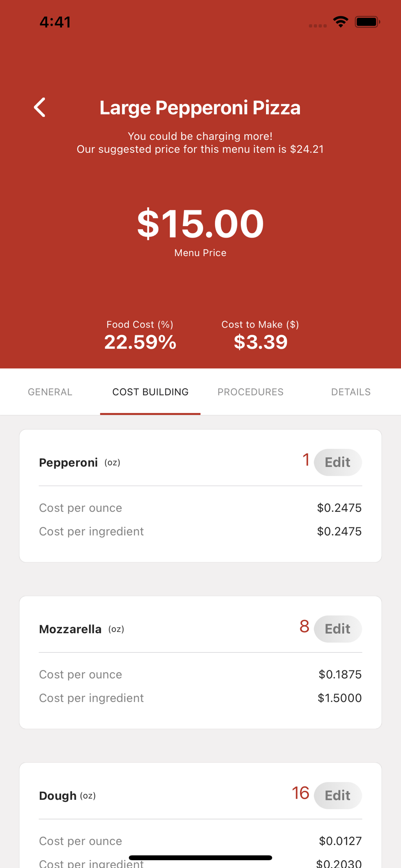401x868 pixels.
Task: Edit the Dough ingredient
Action: click(x=338, y=796)
